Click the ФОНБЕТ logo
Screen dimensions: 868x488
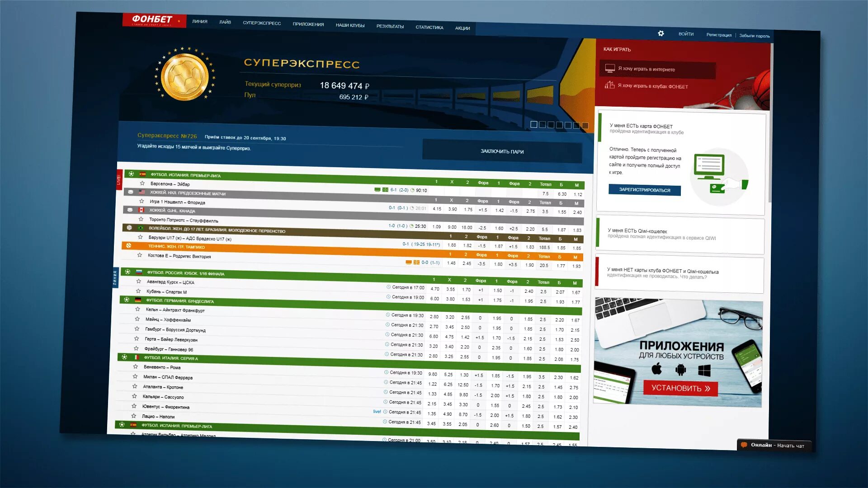[x=152, y=19]
